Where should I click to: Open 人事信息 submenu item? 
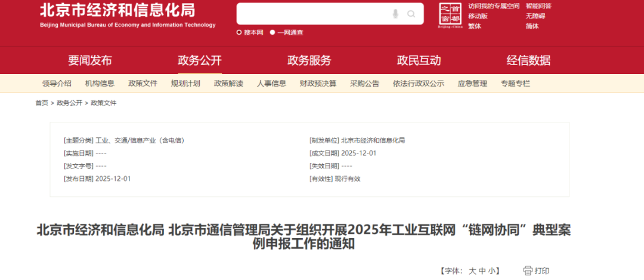point(271,84)
